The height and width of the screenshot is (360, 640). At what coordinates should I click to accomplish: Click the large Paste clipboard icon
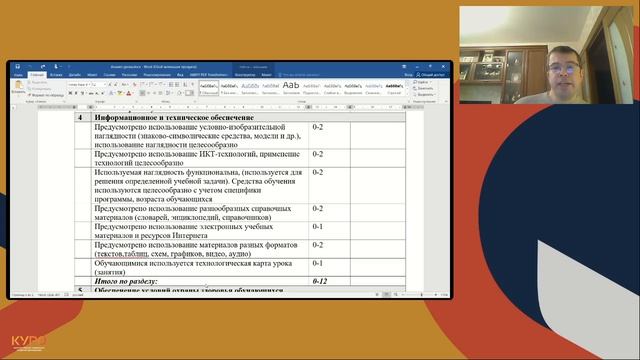[19, 84]
